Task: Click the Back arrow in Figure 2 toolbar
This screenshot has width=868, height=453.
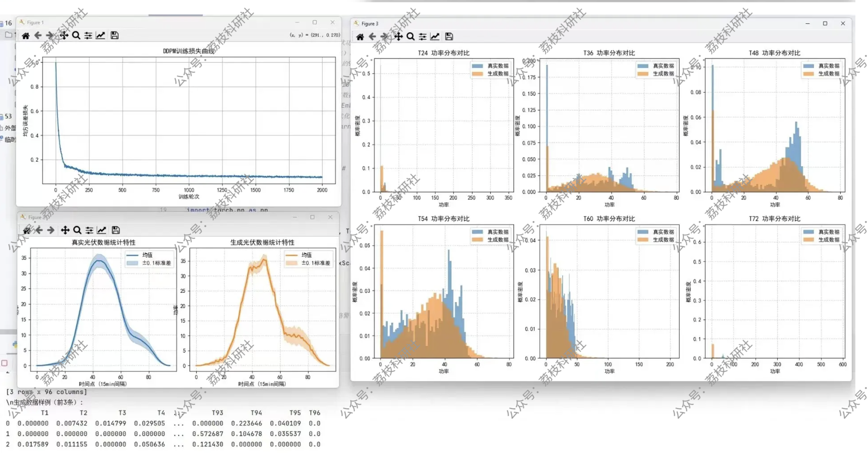Action: point(39,230)
